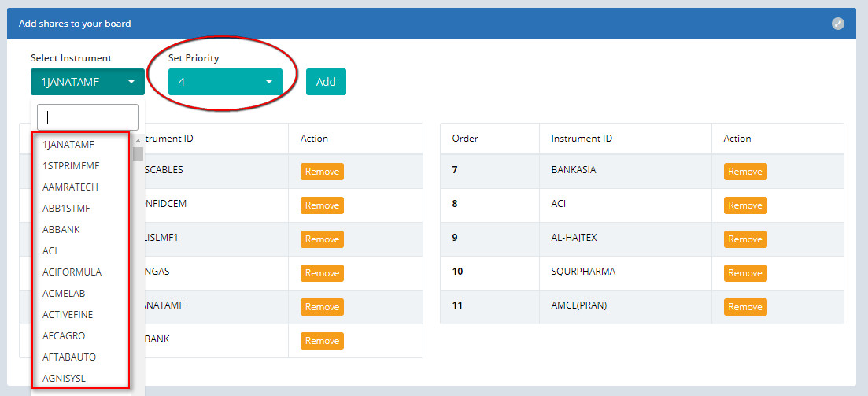Screen dimensions: 868x396
Task: Choose AAMRATECH in the dropdown list
Action: [x=70, y=187]
